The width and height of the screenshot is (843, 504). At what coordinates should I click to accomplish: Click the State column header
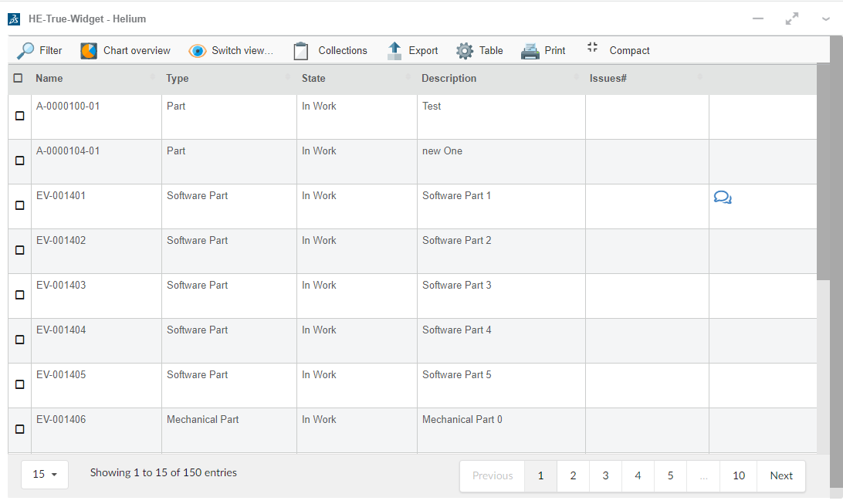[313, 78]
